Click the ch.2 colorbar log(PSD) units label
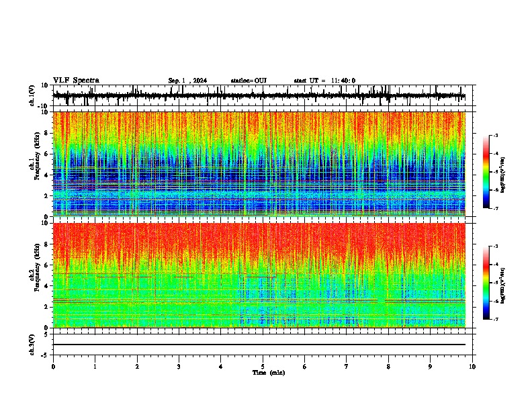Image resolution: width=532 pixels, height=411 pixels. click(502, 285)
